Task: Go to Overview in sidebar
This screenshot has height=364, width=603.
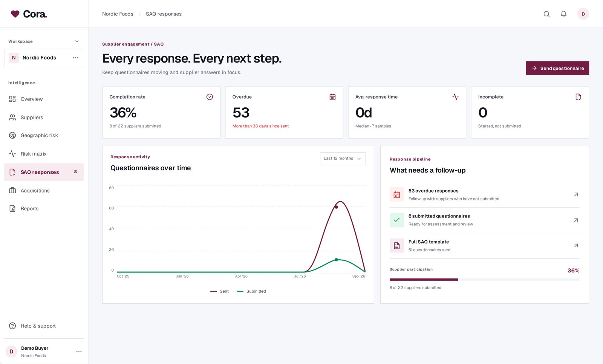Action: click(44, 99)
